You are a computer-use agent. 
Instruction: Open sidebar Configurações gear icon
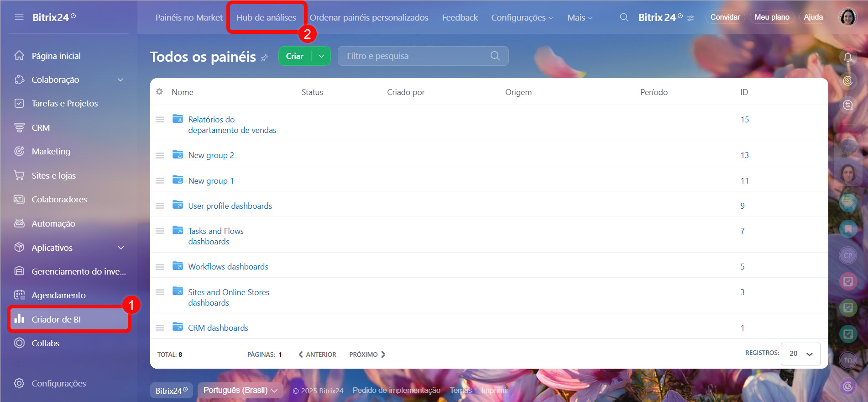point(19,383)
